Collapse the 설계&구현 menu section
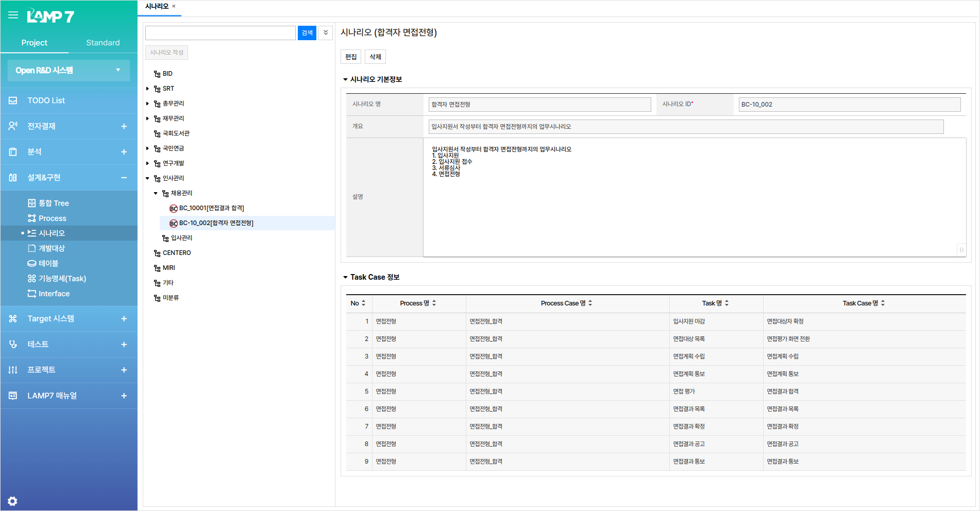Screen dimensions: 980x511 click(x=124, y=178)
